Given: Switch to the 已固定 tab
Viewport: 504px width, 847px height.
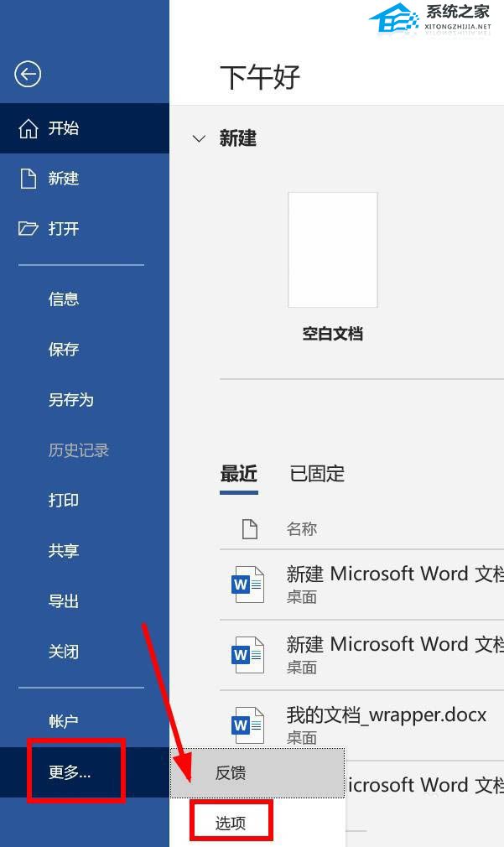Looking at the screenshot, I should [x=317, y=474].
